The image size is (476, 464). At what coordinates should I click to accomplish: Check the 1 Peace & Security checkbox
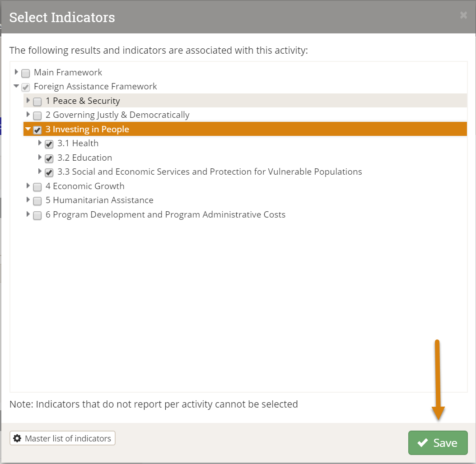[x=37, y=102]
